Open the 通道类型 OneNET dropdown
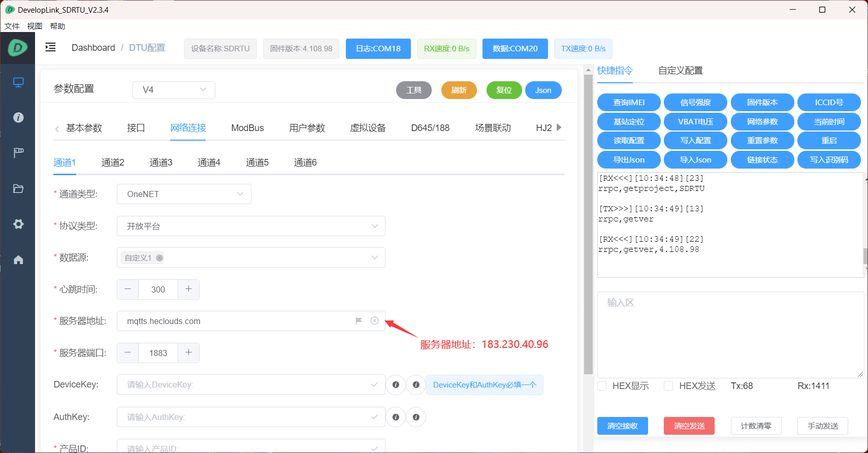 [184, 194]
